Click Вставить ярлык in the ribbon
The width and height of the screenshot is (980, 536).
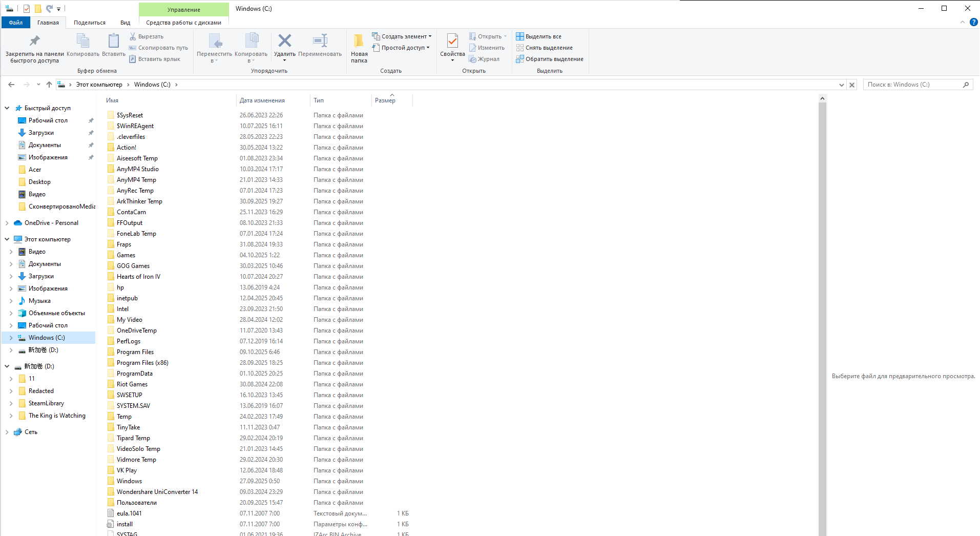click(x=155, y=59)
